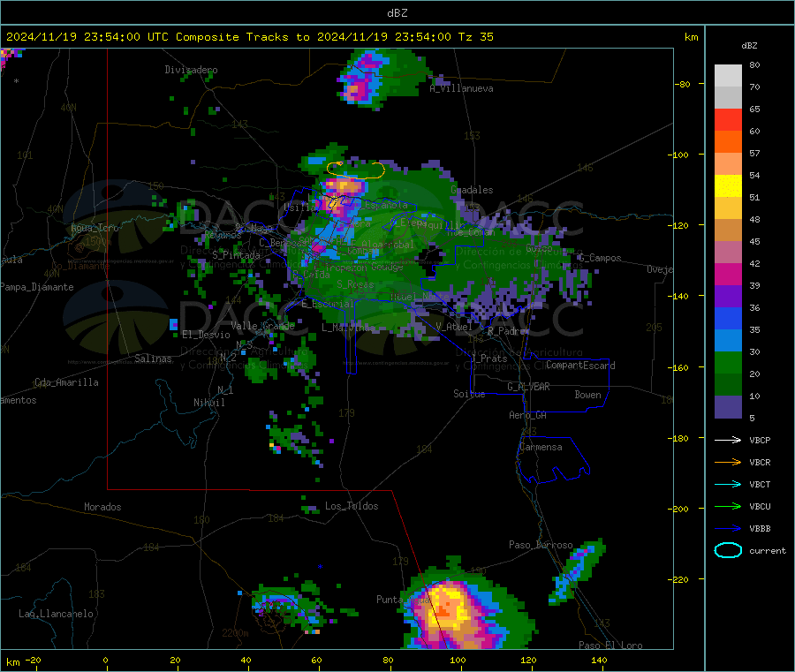The width and height of the screenshot is (795, 672).
Task: Click the L_Malvinas map label
Action: tap(348, 328)
